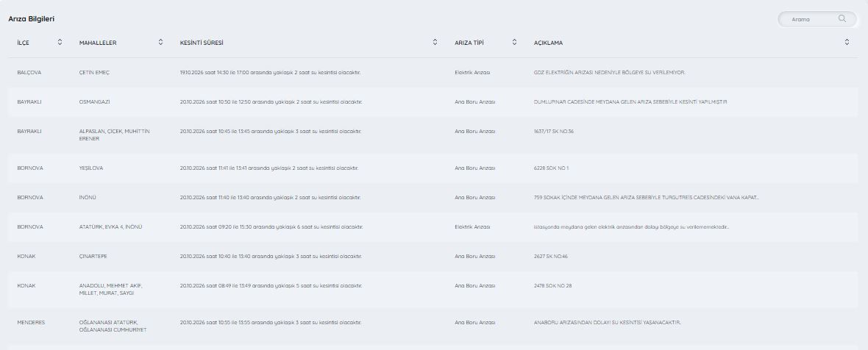Click istasyonda meydana gelen description
The image size is (868, 350).
(631, 226)
